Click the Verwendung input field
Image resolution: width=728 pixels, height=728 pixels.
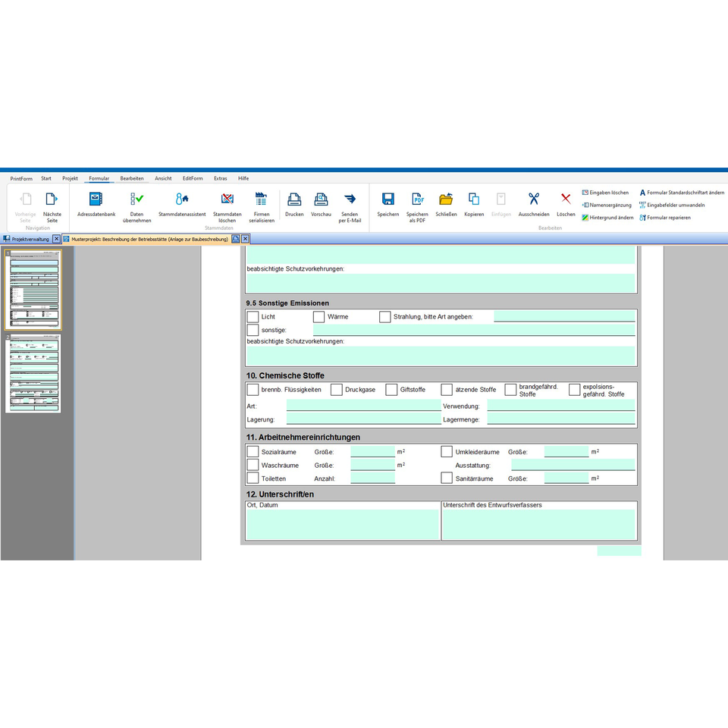tap(561, 405)
